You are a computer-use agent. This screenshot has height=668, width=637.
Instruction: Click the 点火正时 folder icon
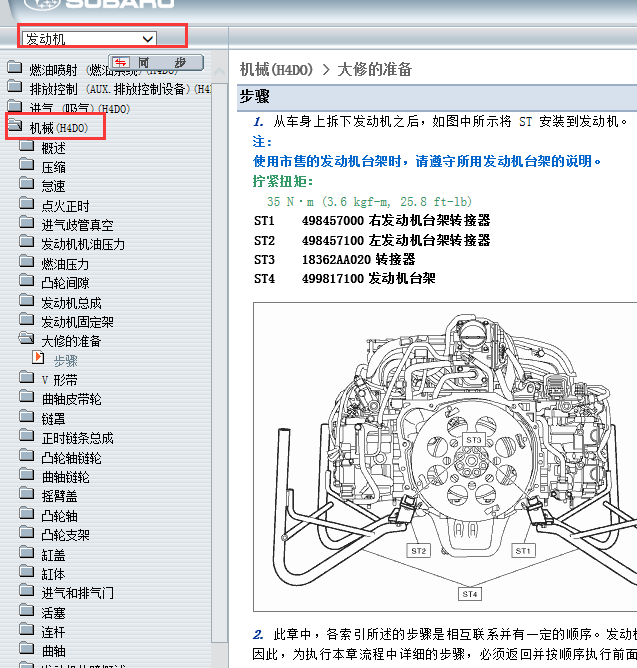point(26,203)
